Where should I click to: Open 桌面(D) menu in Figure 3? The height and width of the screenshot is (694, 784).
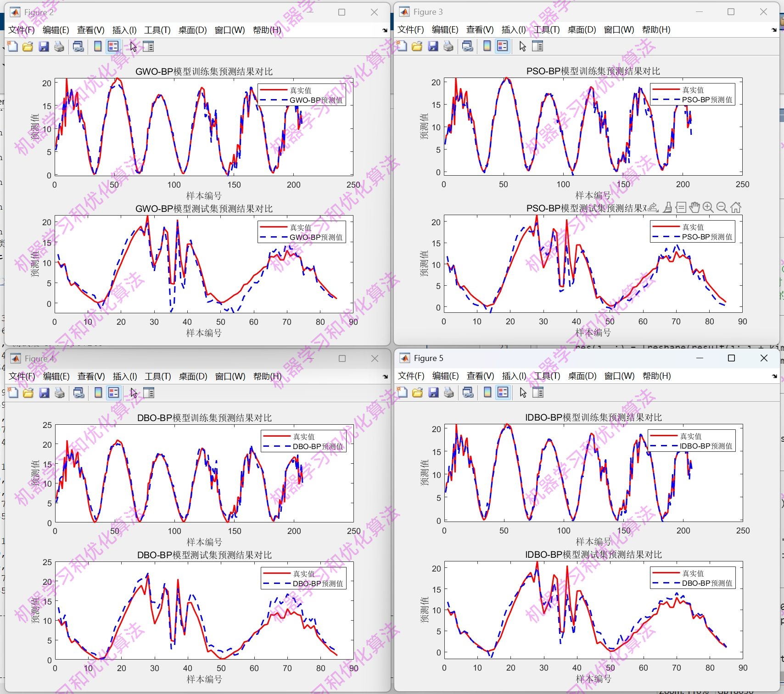click(x=582, y=30)
